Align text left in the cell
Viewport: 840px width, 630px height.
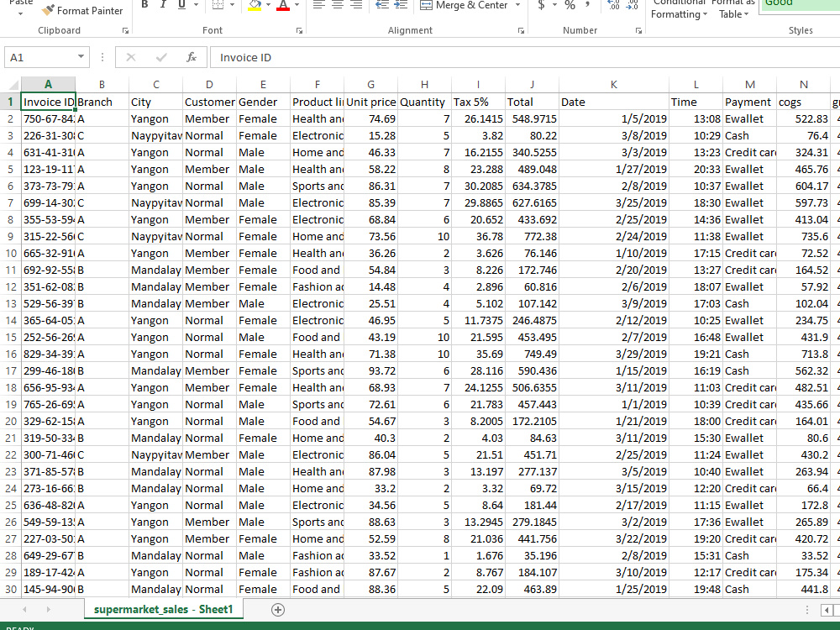click(318, 5)
